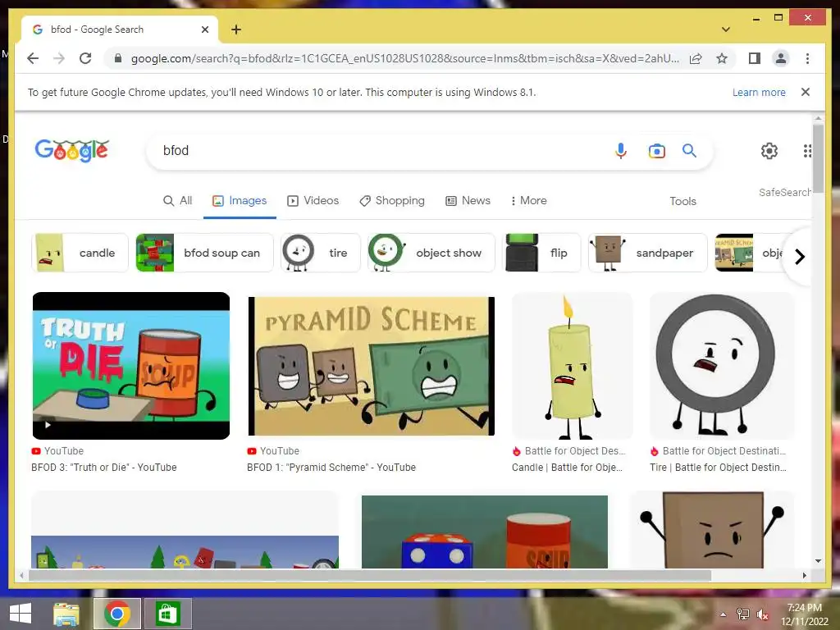Submit search with magnifier icon
Viewport: 840px width, 630px height.
coord(689,151)
